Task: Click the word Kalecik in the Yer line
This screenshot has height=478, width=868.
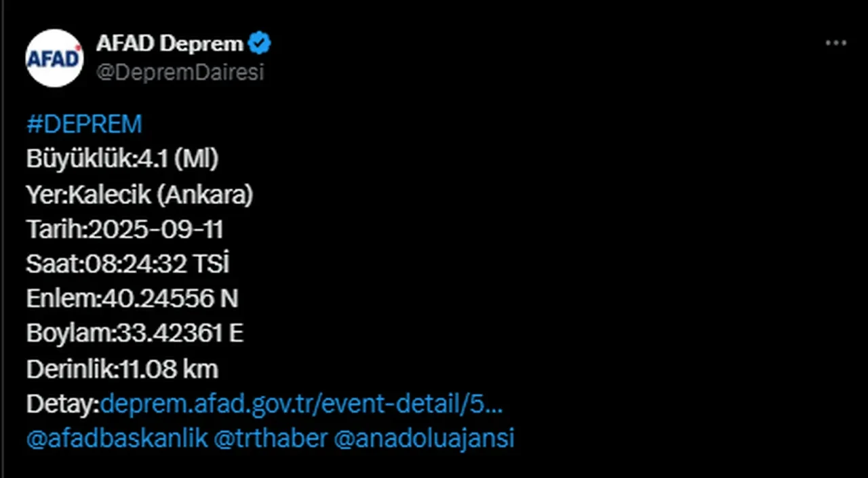Action: [x=111, y=195]
